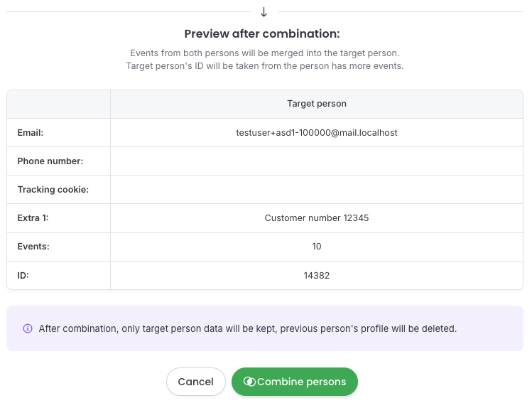532x403 pixels.
Task: Click the ID row label
Action: [x=24, y=275]
